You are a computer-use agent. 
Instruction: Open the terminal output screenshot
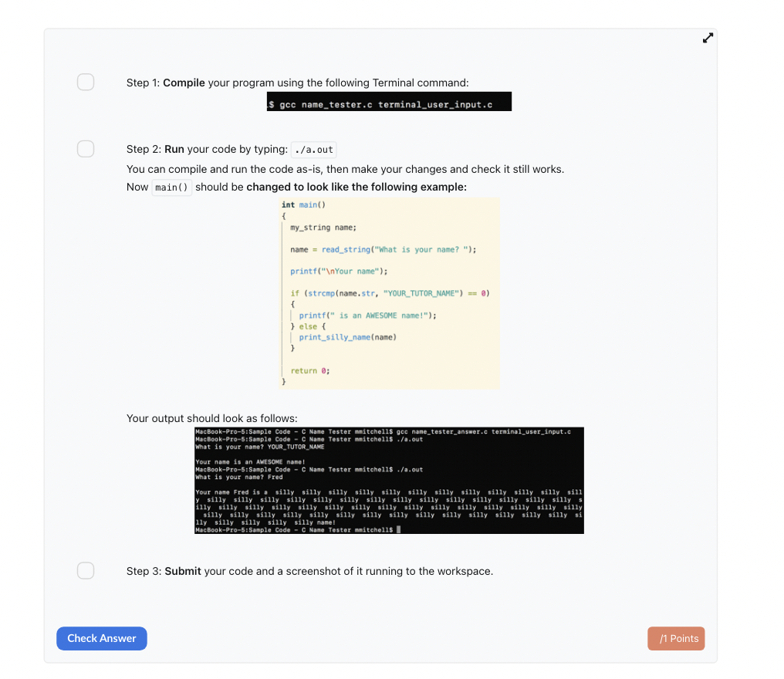click(388, 480)
